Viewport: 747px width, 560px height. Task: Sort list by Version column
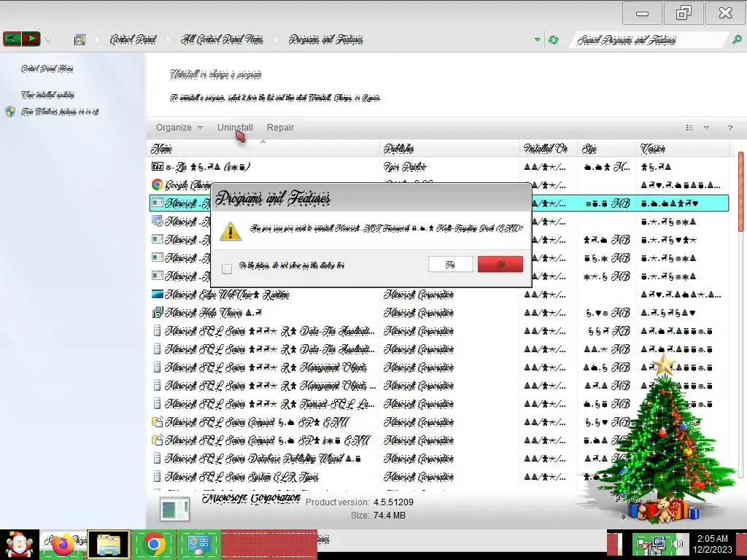[x=682, y=149]
